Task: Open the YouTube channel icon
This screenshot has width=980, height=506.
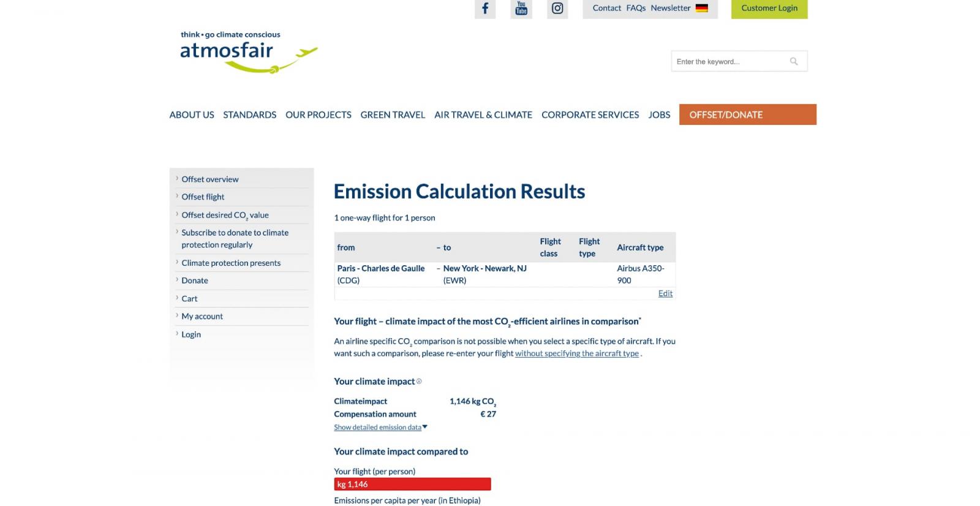Action: pyautogui.click(x=521, y=9)
